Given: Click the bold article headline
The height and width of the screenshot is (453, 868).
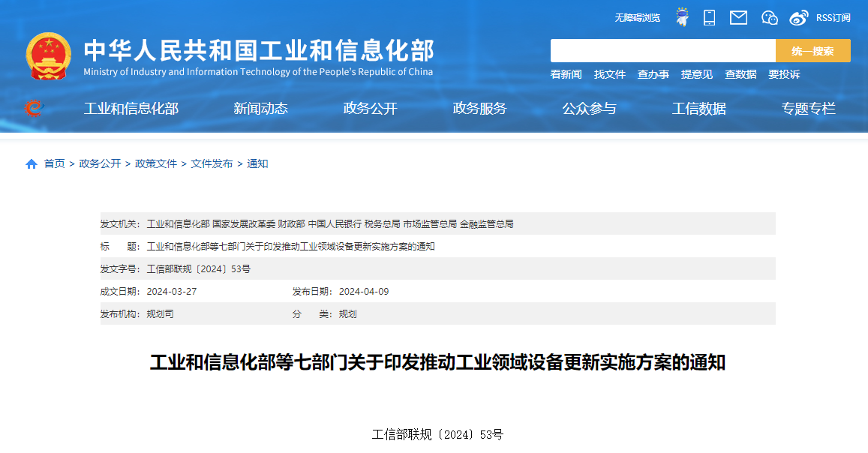Looking at the screenshot, I should [x=437, y=362].
